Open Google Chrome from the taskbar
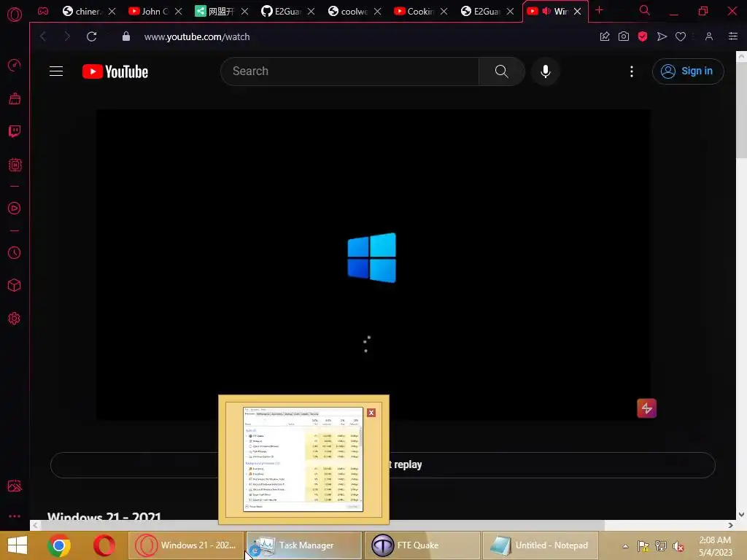The width and height of the screenshot is (747, 560). coord(59,545)
